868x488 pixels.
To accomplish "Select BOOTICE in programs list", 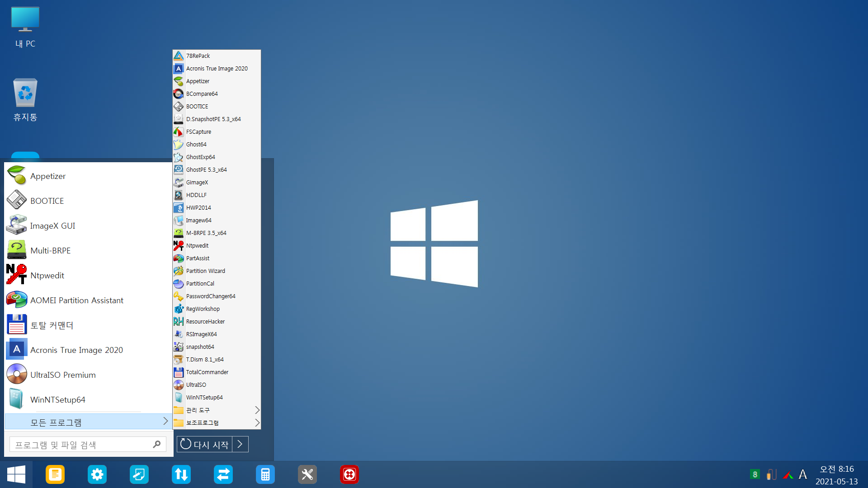I will point(217,106).
